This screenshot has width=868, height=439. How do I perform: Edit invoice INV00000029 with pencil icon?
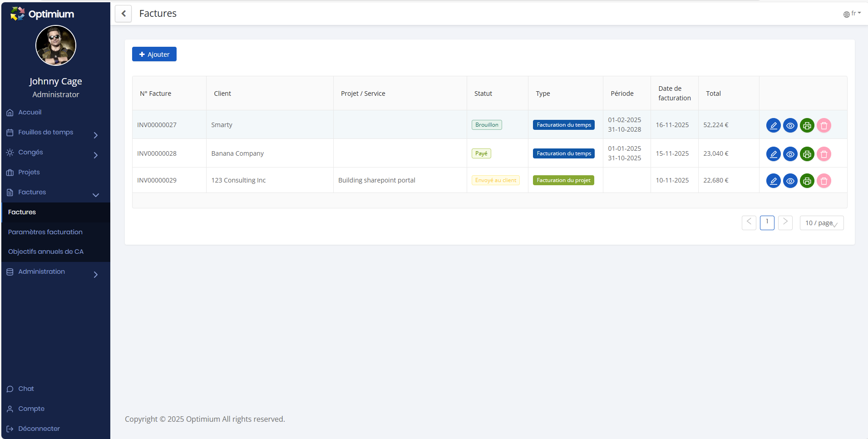[773, 181]
